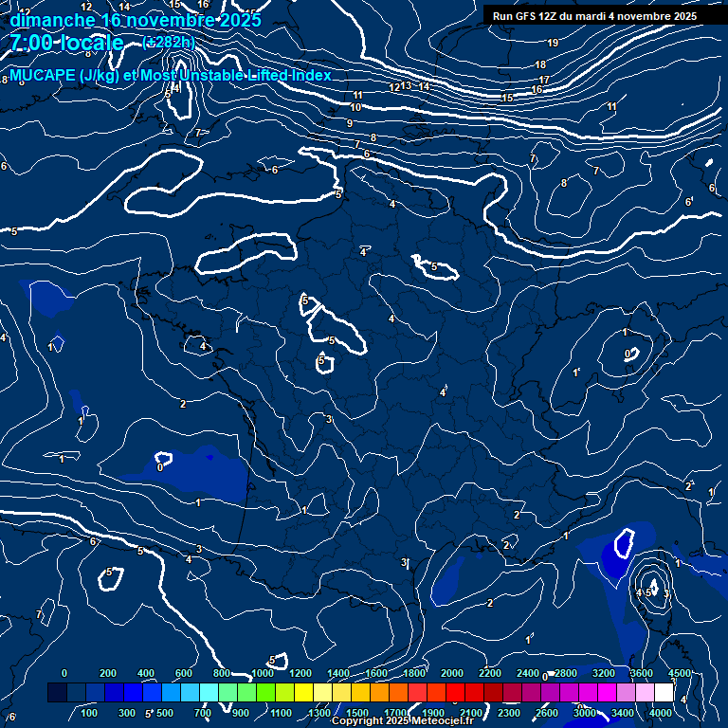Click 'MUCAPE (J/kg) et Most Unstable Lifted Index'

pyautogui.click(x=171, y=75)
